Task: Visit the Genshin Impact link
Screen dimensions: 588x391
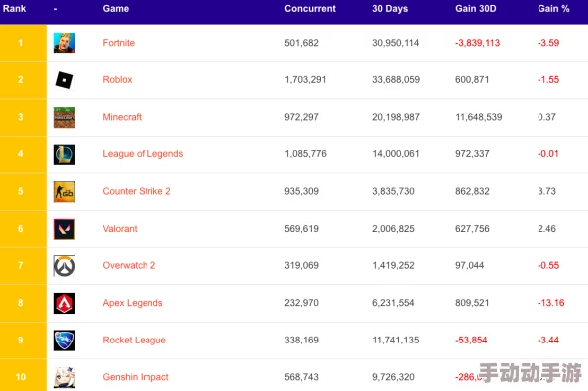Action: [136, 377]
